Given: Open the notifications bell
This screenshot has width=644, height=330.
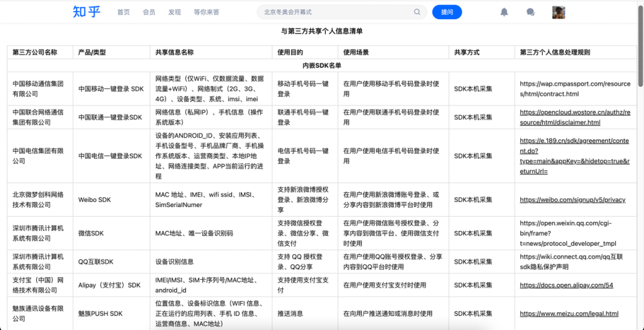Looking at the screenshot, I should click(x=504, y=12).
